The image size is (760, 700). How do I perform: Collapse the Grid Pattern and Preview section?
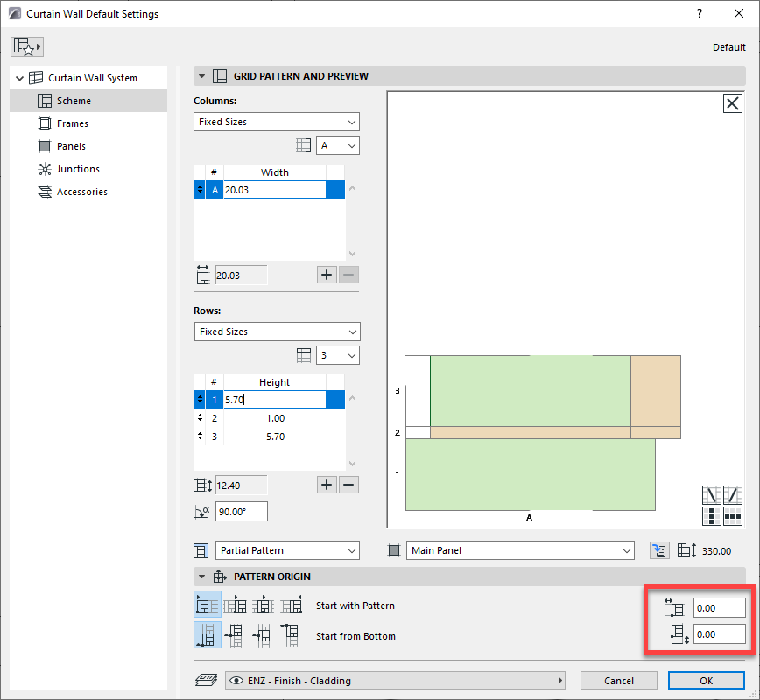tap(201, 76)
